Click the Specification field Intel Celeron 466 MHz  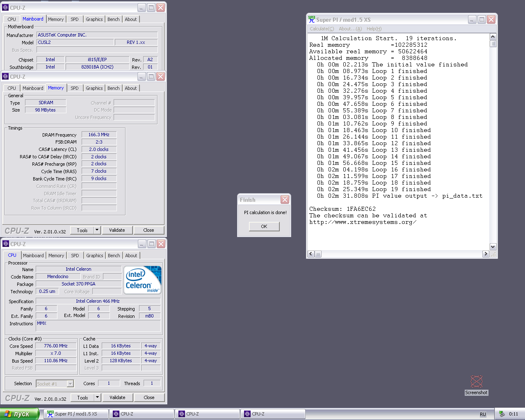(98, 301)
